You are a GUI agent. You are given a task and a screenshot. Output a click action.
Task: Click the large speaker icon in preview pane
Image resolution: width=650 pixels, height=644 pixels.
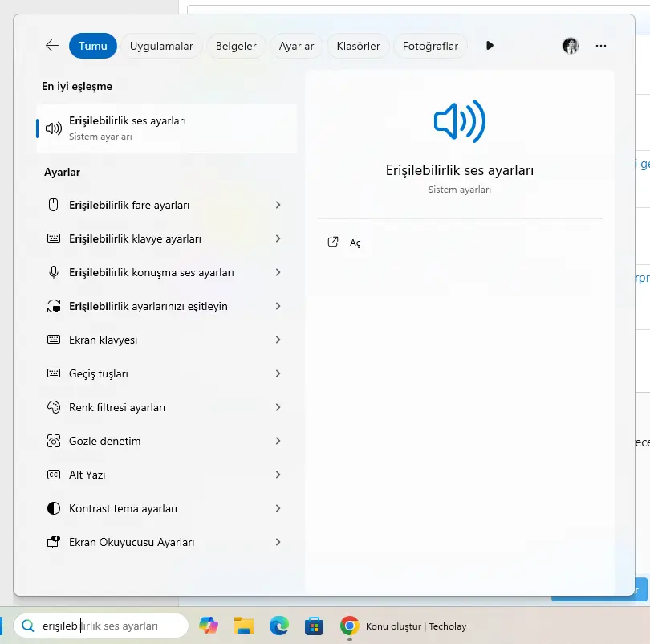pyautogui.click(x=459, y=121)
